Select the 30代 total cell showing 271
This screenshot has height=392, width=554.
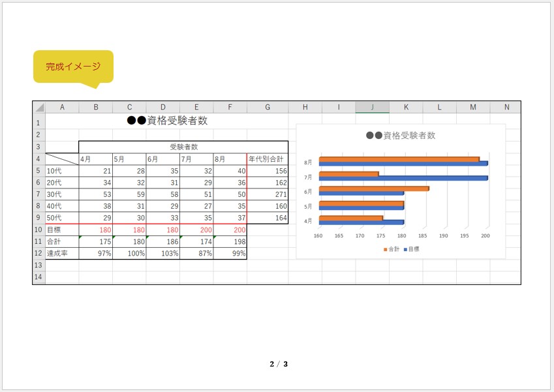tap(267, 194)
